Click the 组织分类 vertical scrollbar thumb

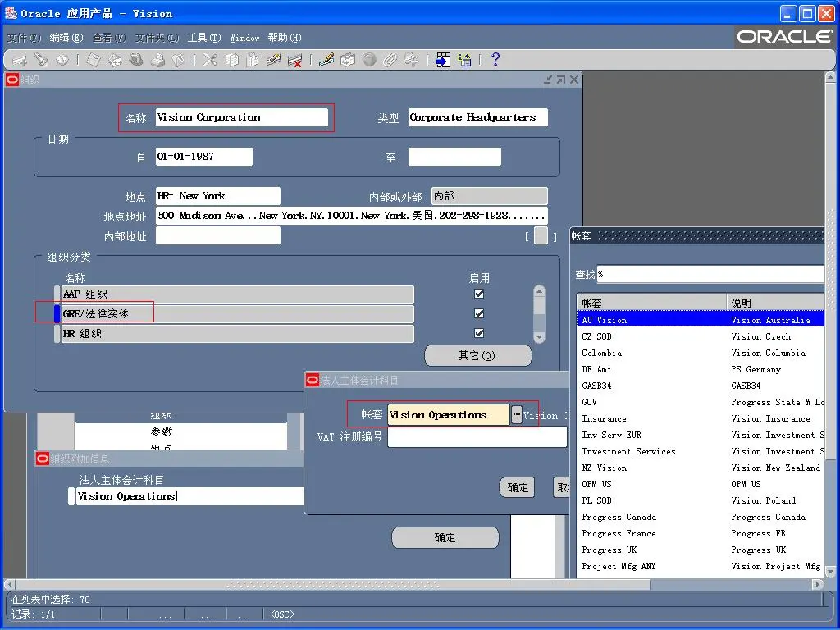click(539, 304)
